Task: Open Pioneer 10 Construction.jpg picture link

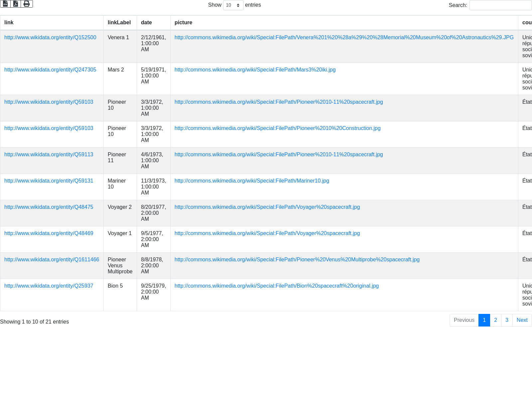Action: pyautogui.click(x=277, y=128)
